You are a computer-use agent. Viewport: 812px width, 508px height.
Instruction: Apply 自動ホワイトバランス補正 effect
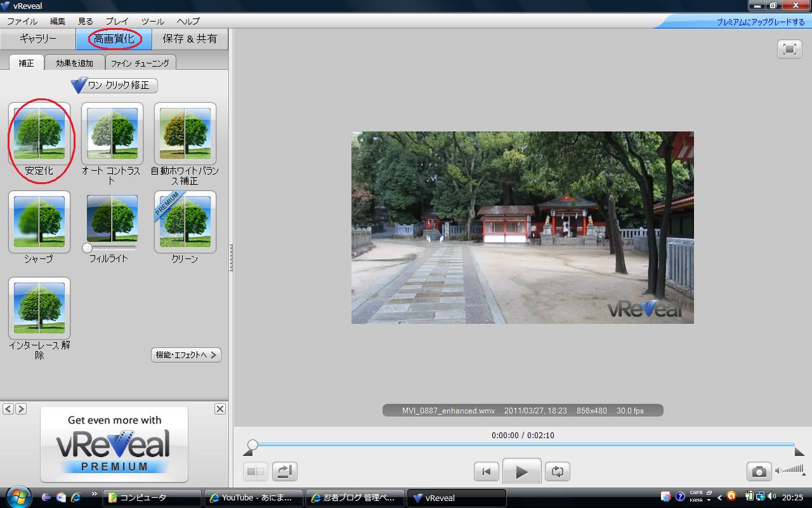pos(185,133)
